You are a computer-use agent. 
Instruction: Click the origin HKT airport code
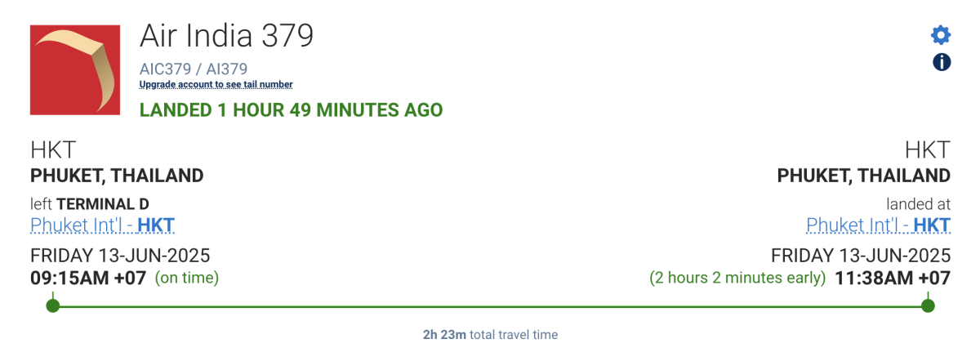coord(53,150)
